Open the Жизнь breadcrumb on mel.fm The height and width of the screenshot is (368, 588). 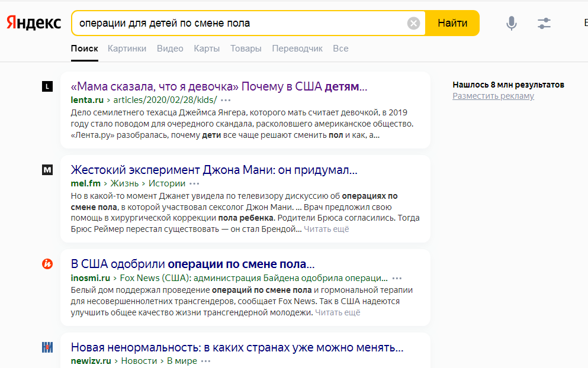click(x=124, y=183)
